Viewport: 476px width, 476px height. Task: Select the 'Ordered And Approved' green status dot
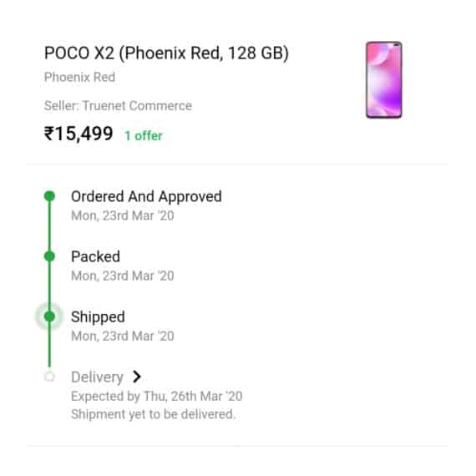(49, 196)
